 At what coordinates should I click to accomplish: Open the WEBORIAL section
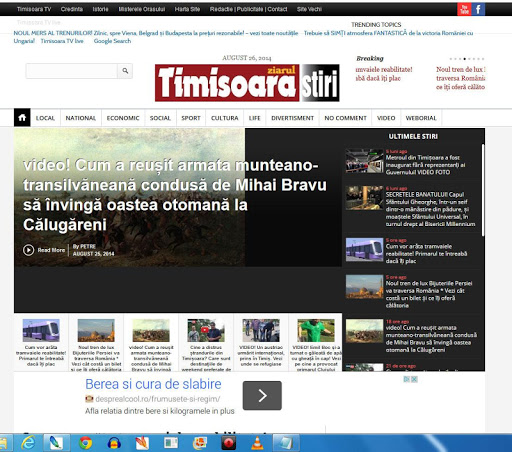[x=421, y=118]
